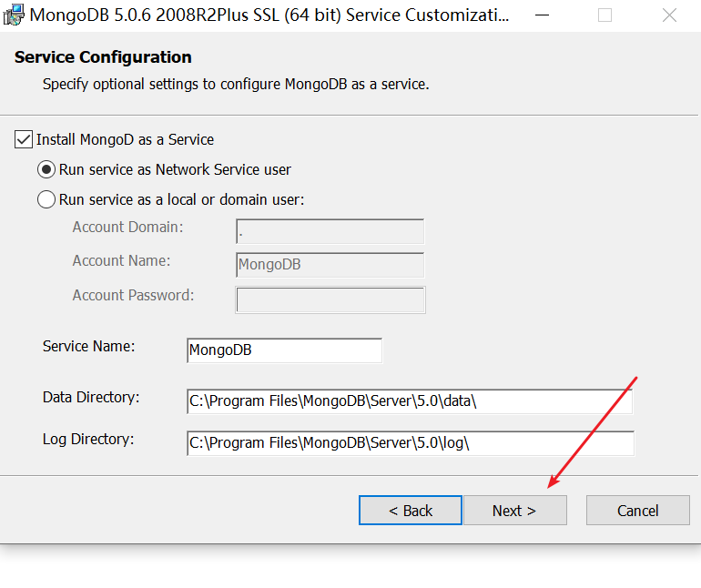Go back with the < Back button
The height and width of the screenshot is (588, 701).
click(411, 511)
